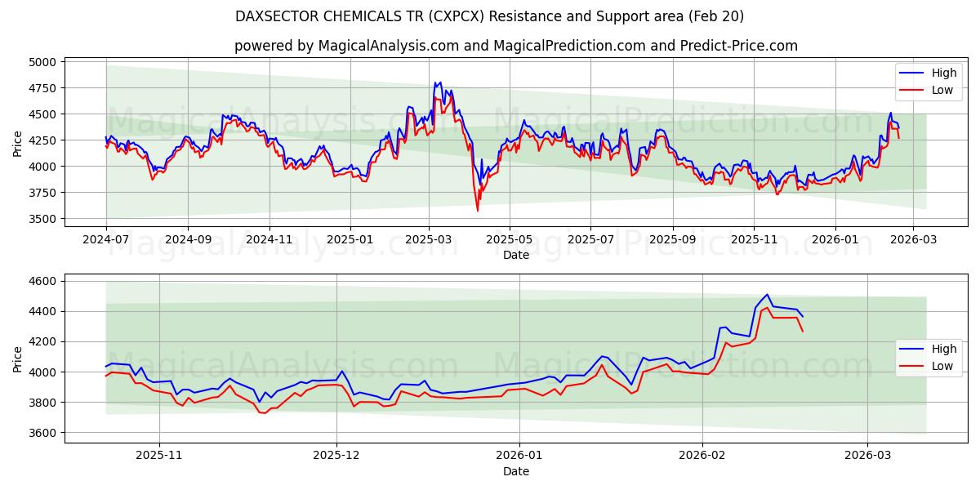The height and width of the screenshot is (490, 980).
Task: Click the Date label on bottom chart
Action: pyautogui.click(x=516, y=471)
